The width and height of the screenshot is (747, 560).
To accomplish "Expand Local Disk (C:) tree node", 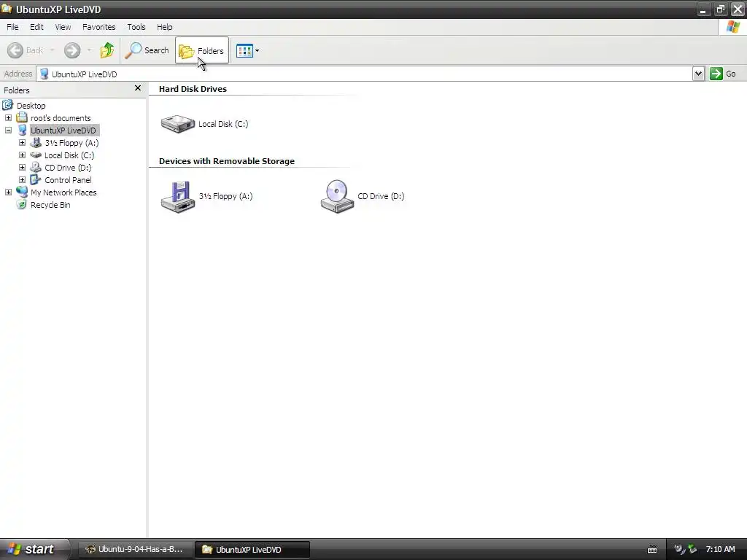I will (x=22, y=155).
